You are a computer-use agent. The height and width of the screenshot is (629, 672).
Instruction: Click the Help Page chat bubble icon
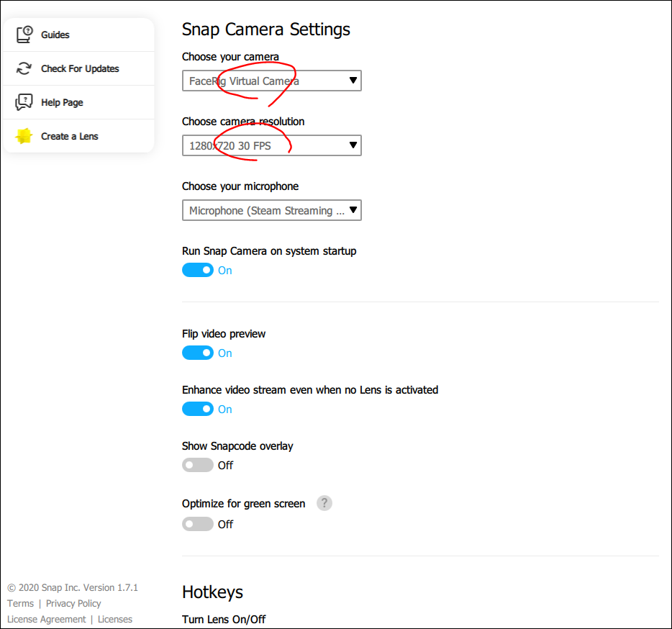click(x=24, y=102)
